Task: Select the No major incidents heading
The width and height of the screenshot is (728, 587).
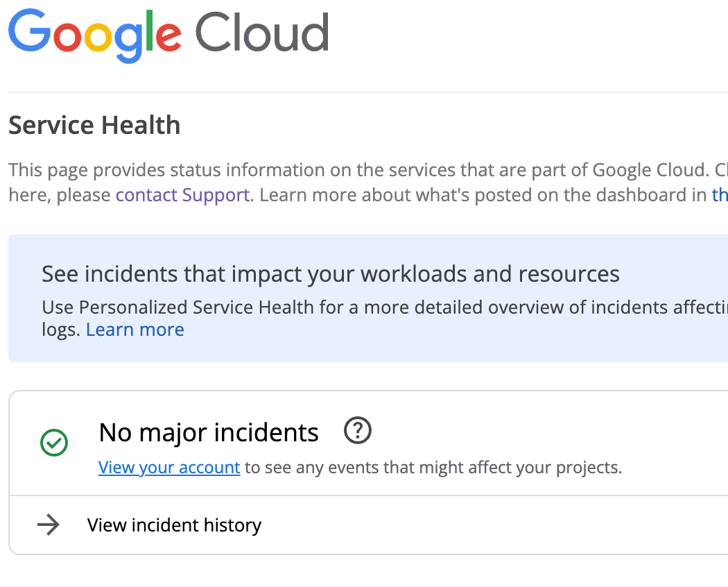Action: pyautogui.click(x=209, y=432)
